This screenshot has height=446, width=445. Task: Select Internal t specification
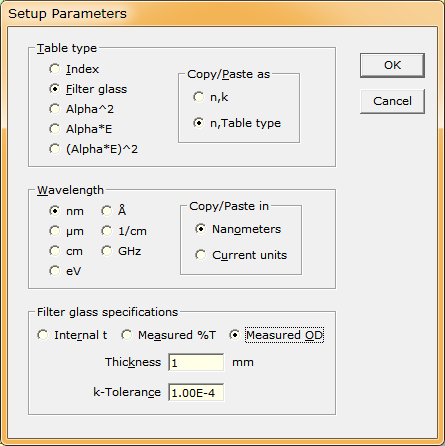point(72,335)
